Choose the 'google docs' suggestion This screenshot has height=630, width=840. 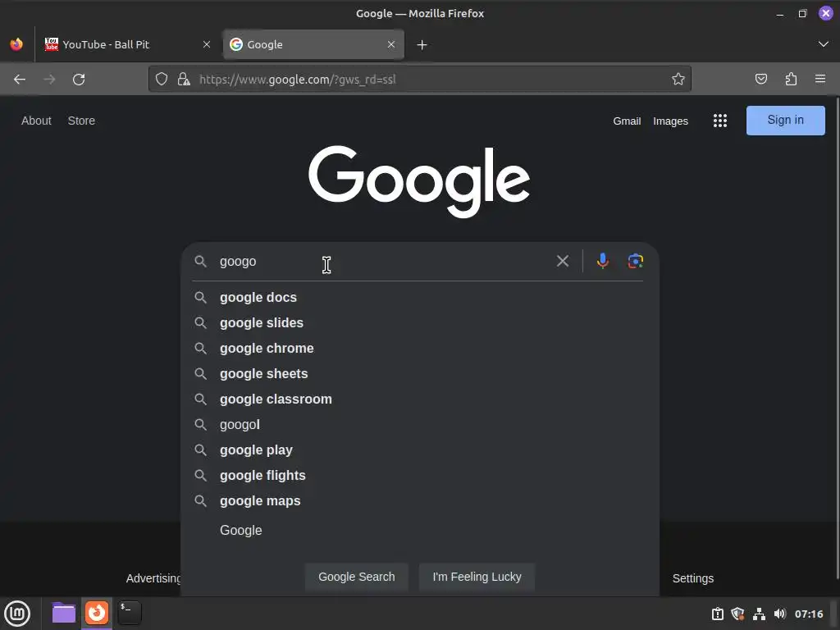[419, 297]
